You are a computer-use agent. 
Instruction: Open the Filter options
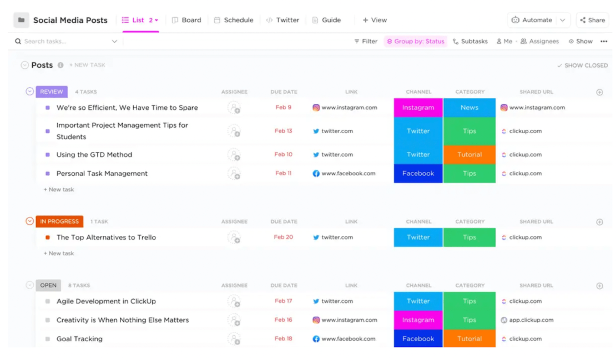click(x=365, y=41)
